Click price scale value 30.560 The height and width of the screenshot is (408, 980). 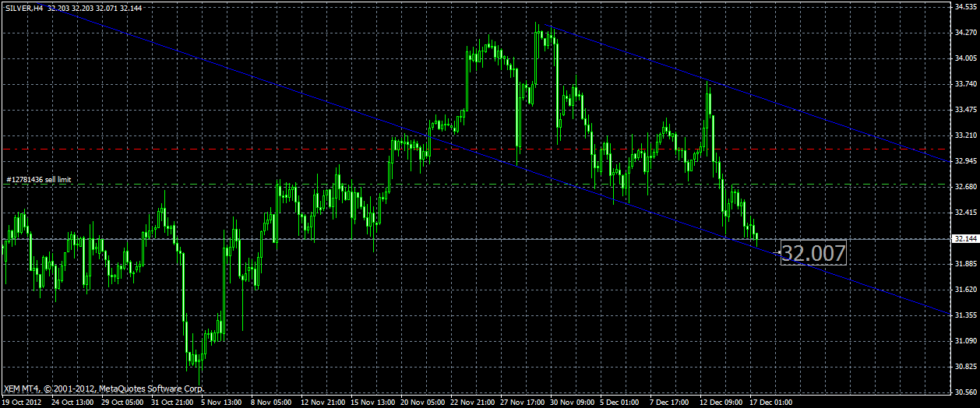point(967,392)
